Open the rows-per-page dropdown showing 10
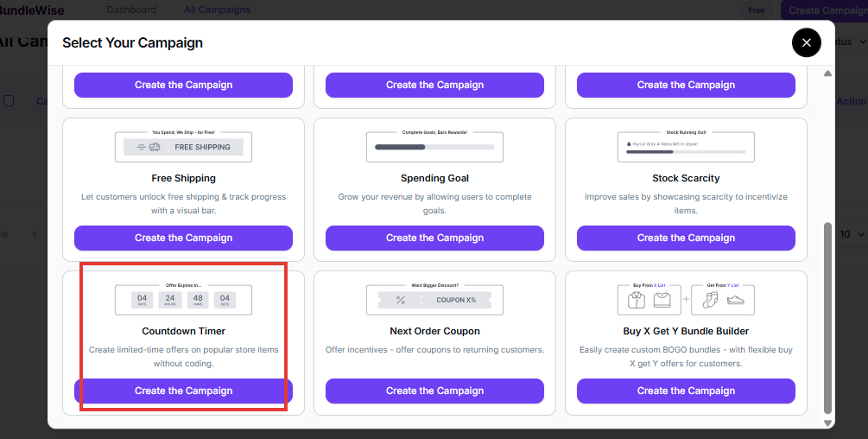868x439 pixels. click(852, 234)
